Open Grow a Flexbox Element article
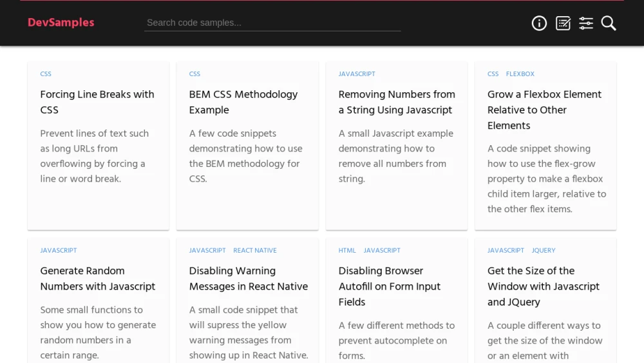Viewport: 644px width, 363px height. point(544,110)
